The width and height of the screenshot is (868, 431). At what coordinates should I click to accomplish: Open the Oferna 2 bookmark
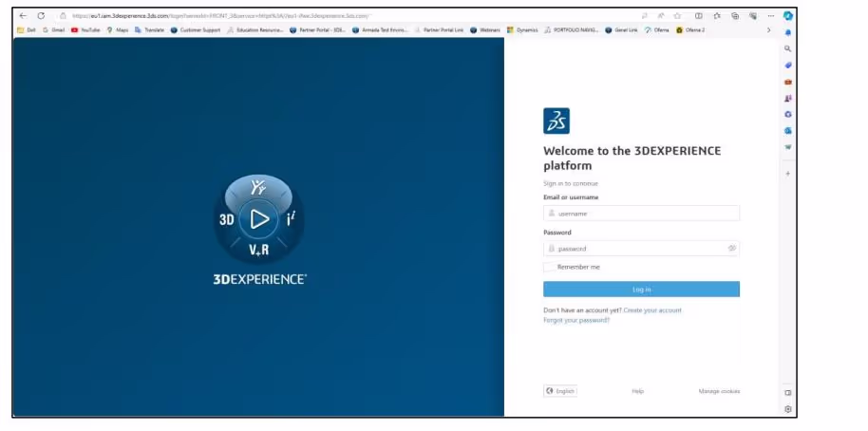click(690, 29)
